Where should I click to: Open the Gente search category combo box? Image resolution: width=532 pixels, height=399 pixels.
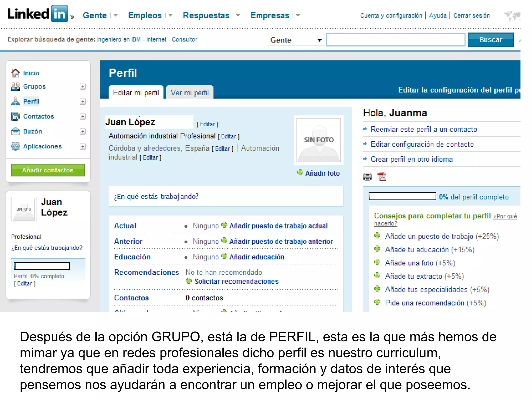pyautogui.click(x=296, y=40)
